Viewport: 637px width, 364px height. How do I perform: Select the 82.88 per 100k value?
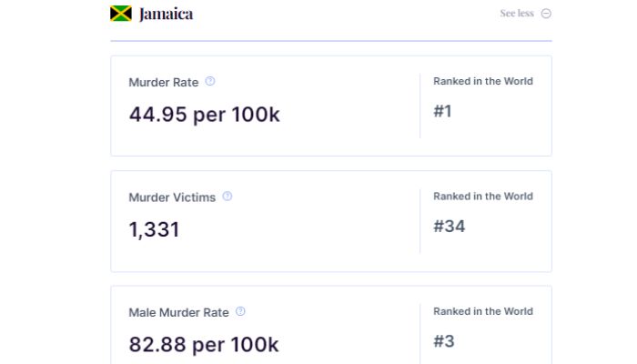pyautogui.click(x=204, y=345)
